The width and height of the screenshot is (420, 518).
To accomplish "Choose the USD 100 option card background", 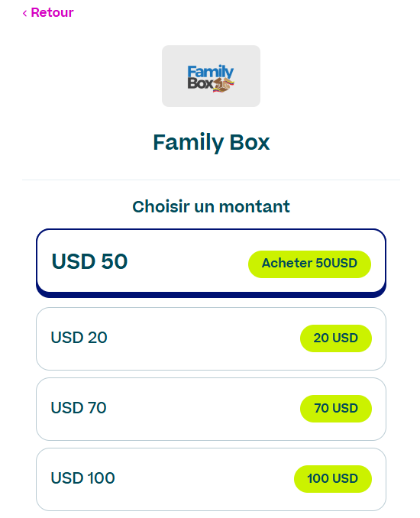I will (202, 479).
